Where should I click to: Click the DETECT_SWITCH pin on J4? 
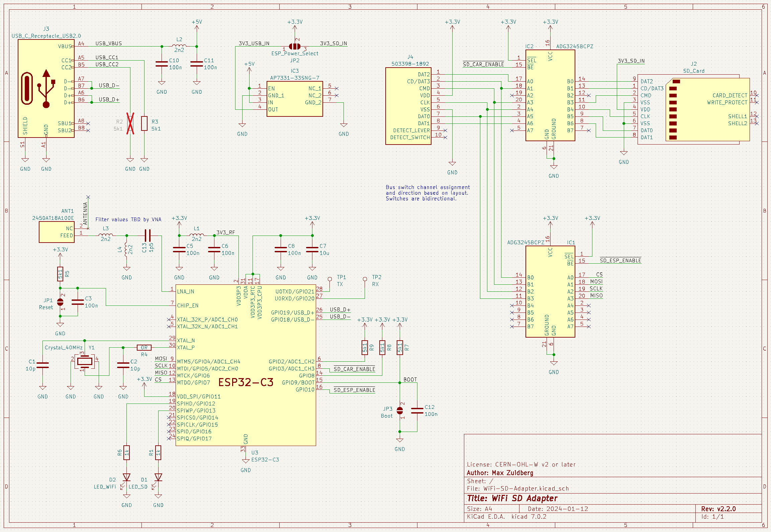pos(410,138)
